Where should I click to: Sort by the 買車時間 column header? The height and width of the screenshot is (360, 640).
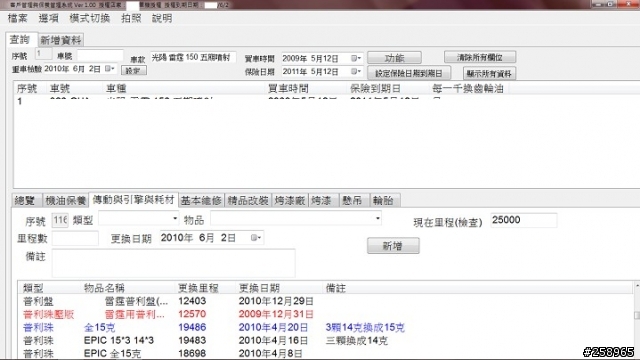pyautogui.click(x=306, y=89)
